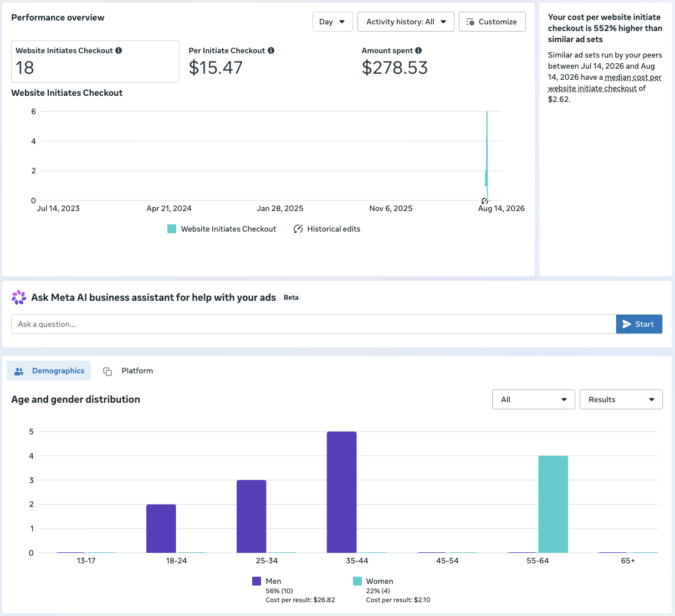This screenshot has width=675, height=616.
Task: Click the Customize sliders icon
Action: 470,22
